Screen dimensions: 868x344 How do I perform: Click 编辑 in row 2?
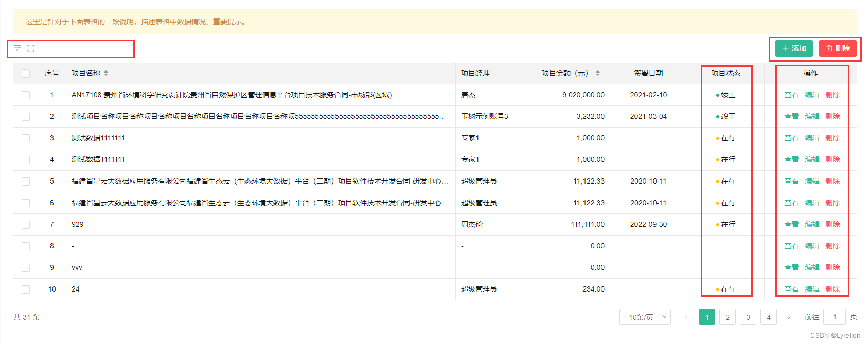pyautogui.click(x=812, y=116)
